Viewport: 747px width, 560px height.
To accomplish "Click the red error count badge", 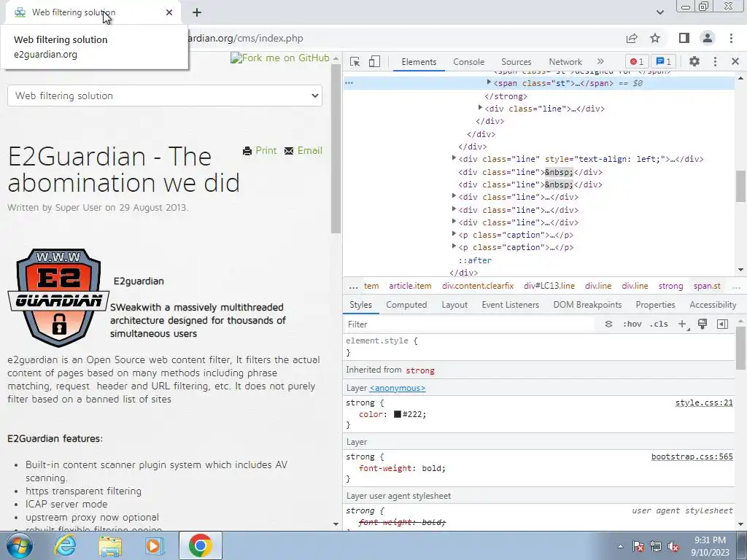I will pos(637,61).
